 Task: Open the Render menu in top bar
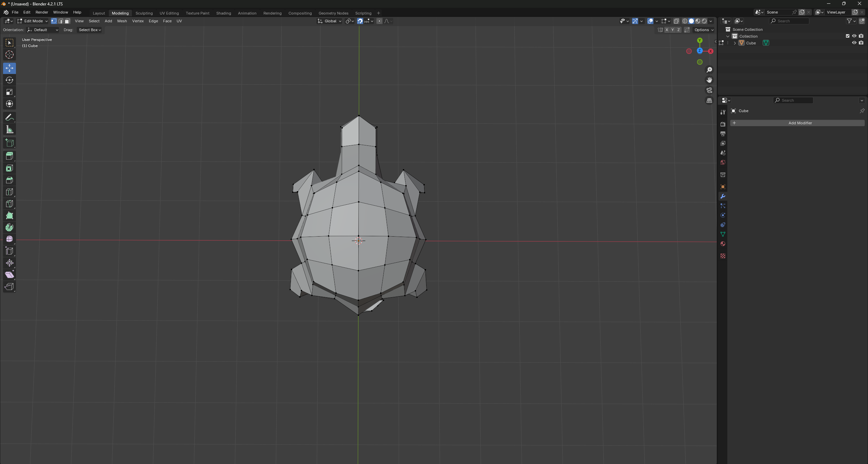pyautogui.click(x=42, y=12)
